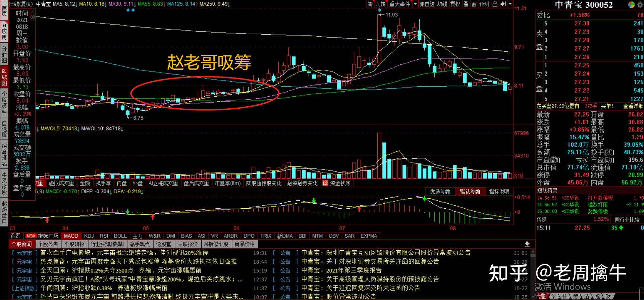Click 查看详细 in order book
This screenshot has height=300, width=644.
pos(633,106)
